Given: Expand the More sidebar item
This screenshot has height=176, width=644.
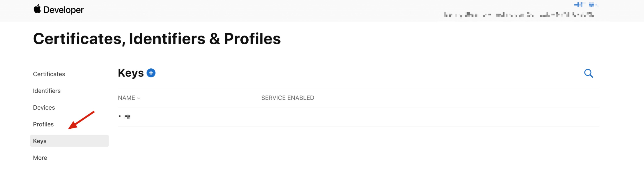Looking at the screenshot, I should coord(40,158).
